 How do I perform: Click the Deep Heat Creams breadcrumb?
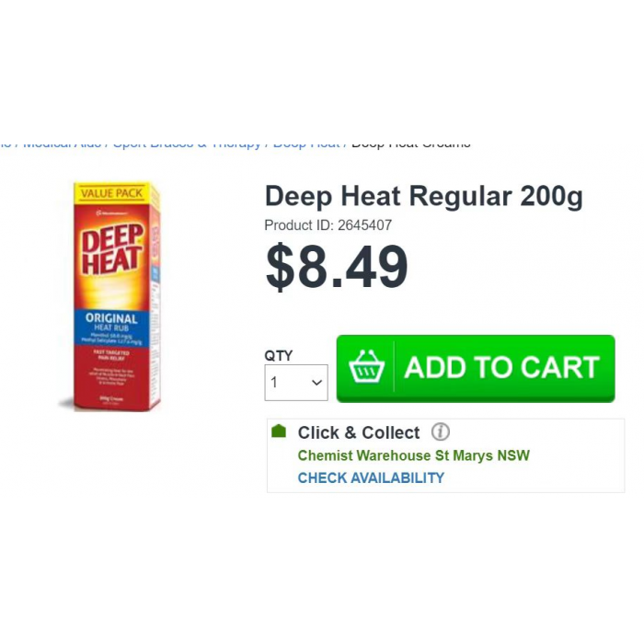[411, 144]
